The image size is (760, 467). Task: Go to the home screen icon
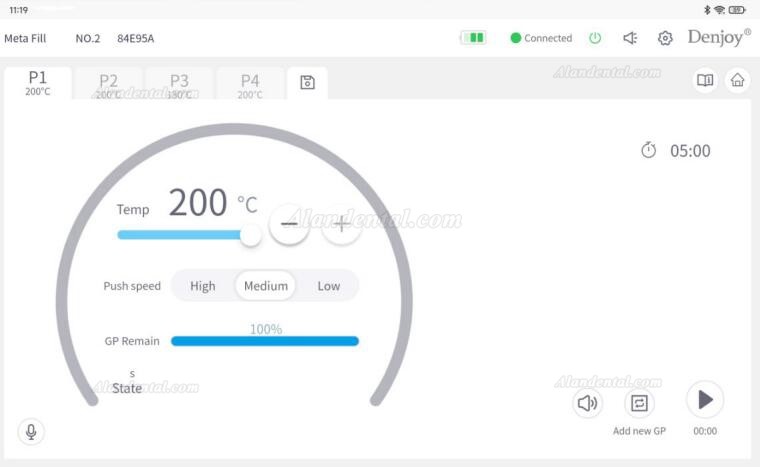coord(737,80)
